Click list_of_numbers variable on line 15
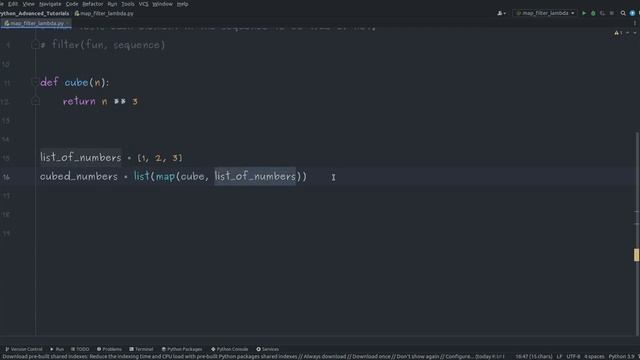The height and width of the screenshot is (360, 640). (x=81, y=158)
